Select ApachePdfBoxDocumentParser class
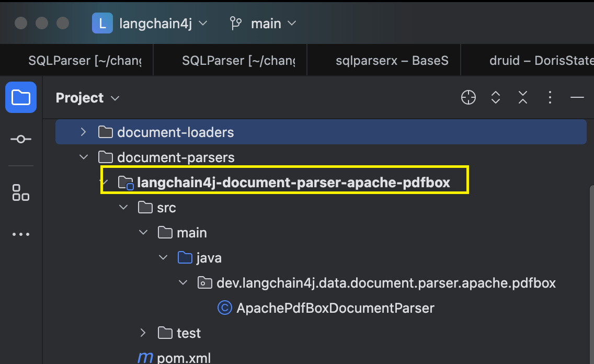 (x=335, y=308)
